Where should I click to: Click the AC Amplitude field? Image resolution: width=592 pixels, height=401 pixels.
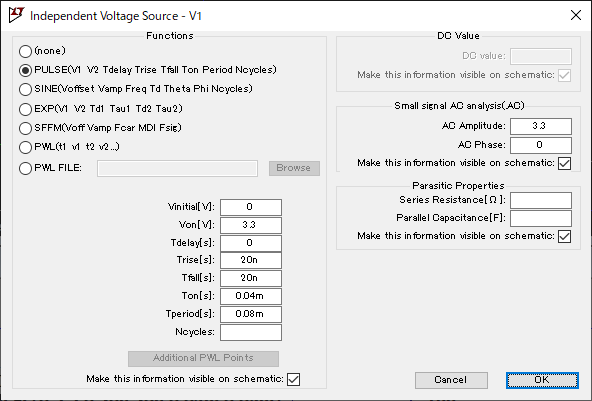pyautogui.click(x=541, y=126)
